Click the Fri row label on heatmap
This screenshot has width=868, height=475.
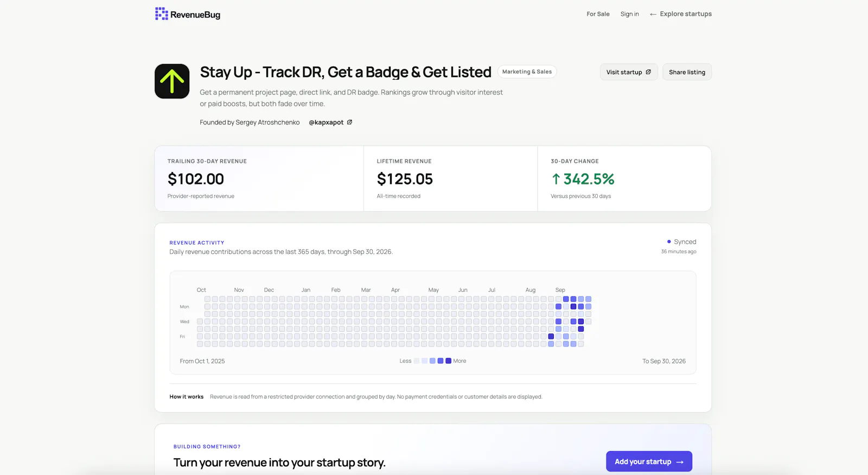tap(182, 337)
